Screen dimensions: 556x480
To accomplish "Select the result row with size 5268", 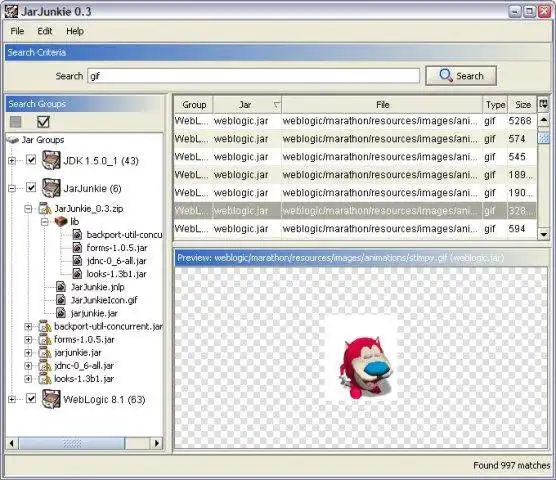I will [x=355, y=121].
